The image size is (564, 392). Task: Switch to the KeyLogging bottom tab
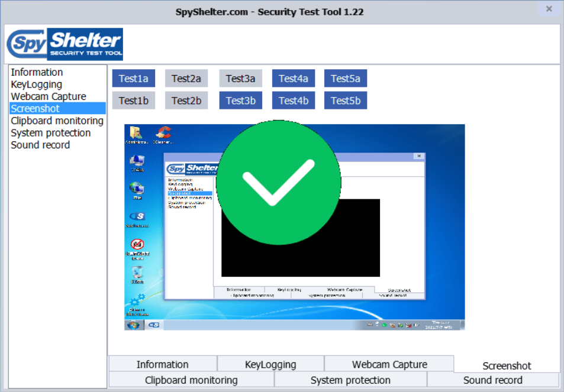[x=270, y=364]
